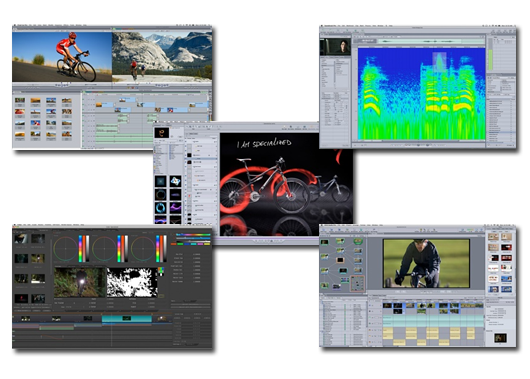
Task: Click the waveform overview strip above the spectrogram
Action: (430, 41)
